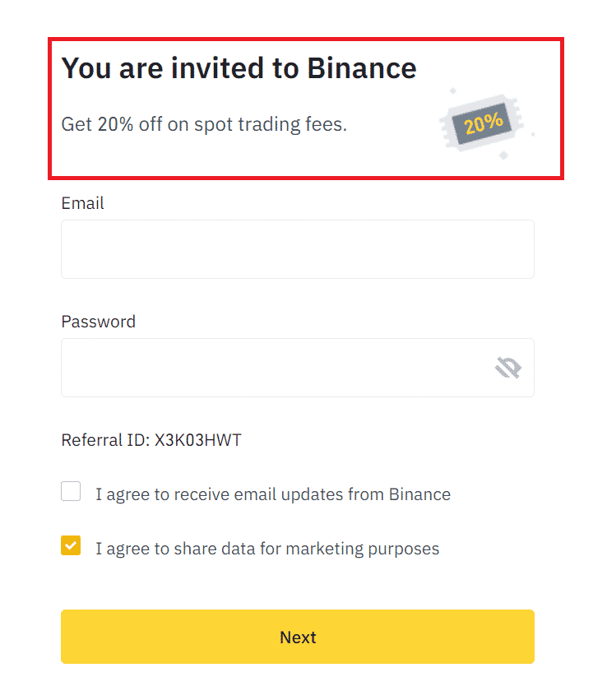Submit the form with Next
Viewport: 607px width, 700px height.
[x=297, y=637]
